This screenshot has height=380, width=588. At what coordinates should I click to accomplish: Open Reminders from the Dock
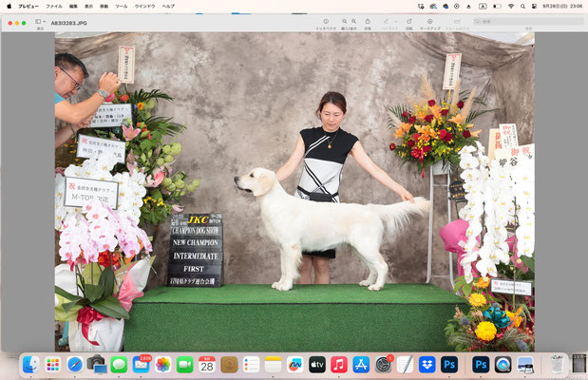click(251, 365)
